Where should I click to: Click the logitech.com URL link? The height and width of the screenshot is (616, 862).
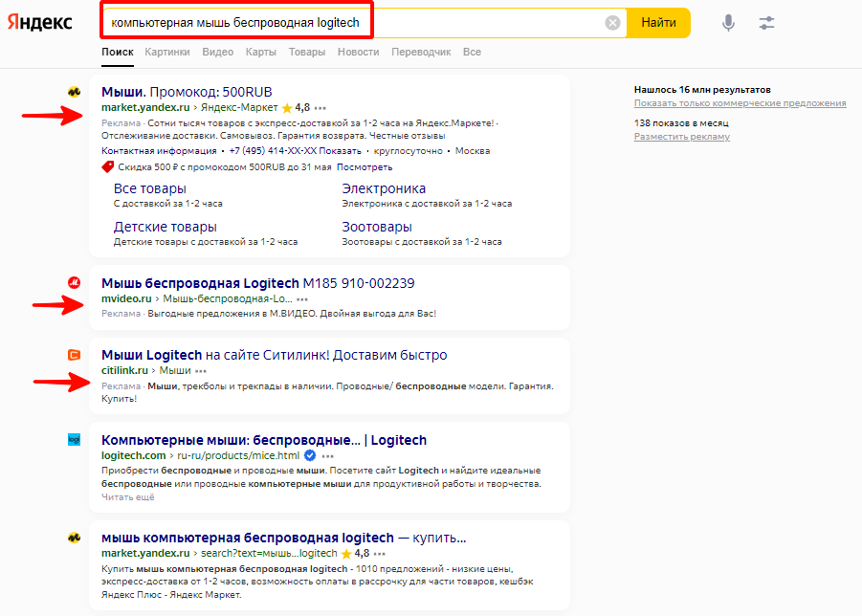click(134, 455)
